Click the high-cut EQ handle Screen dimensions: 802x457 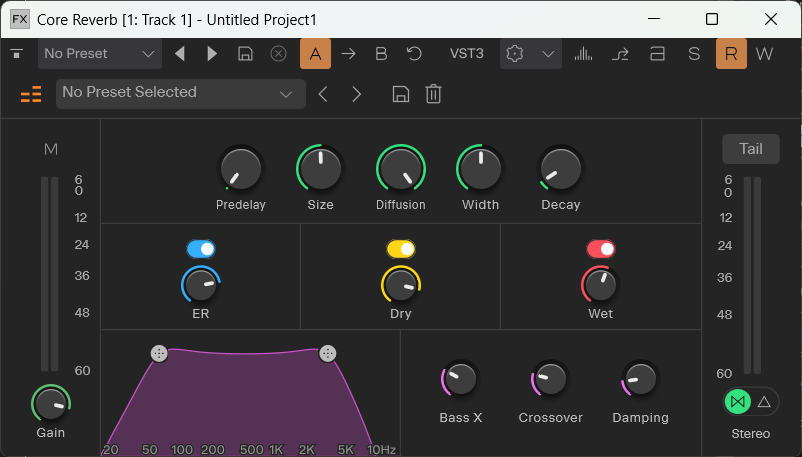(x=327, y=353)
